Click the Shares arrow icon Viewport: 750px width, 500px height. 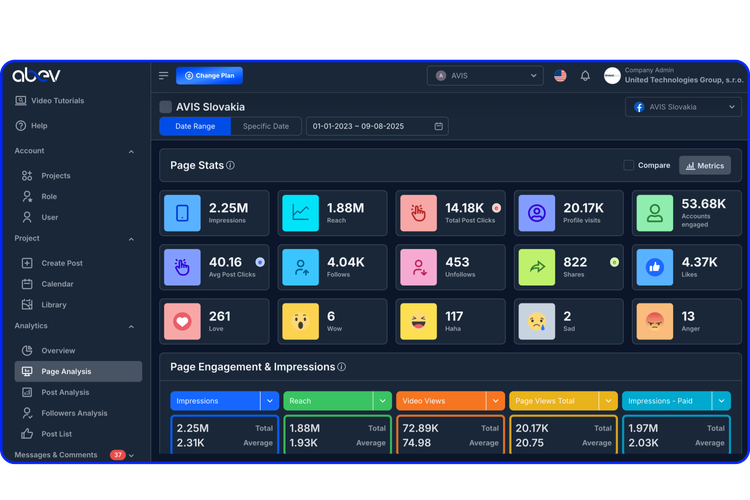[x=537, y=267]
